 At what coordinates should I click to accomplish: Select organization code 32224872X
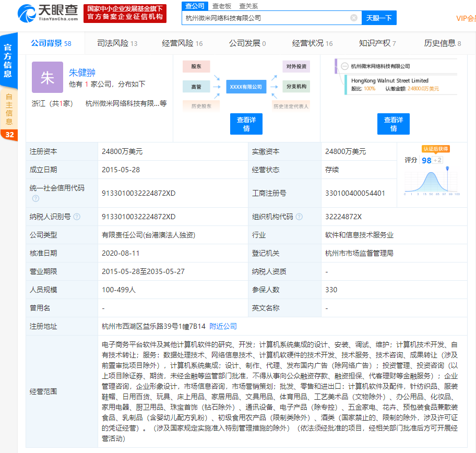343,217
